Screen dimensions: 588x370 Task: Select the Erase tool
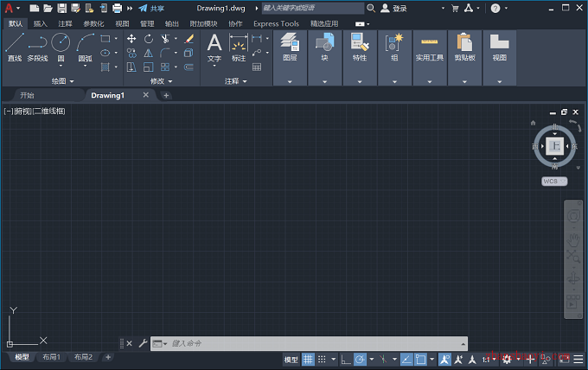189,39
